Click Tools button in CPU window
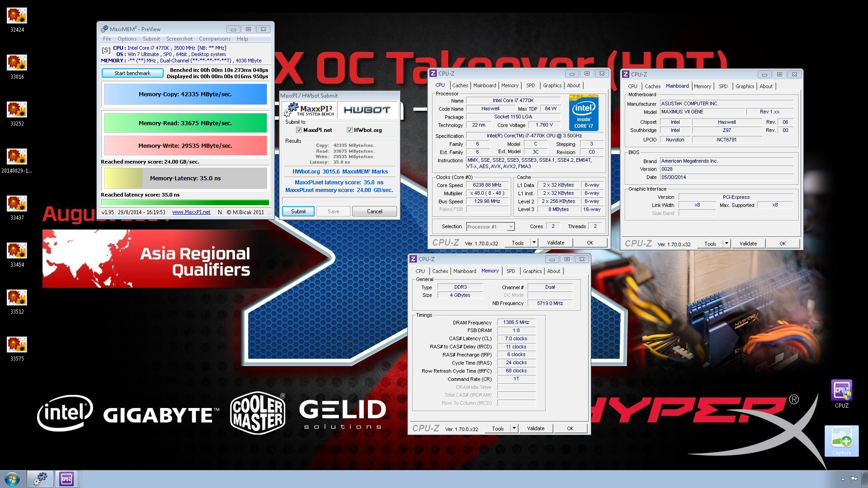 point(518,243)
